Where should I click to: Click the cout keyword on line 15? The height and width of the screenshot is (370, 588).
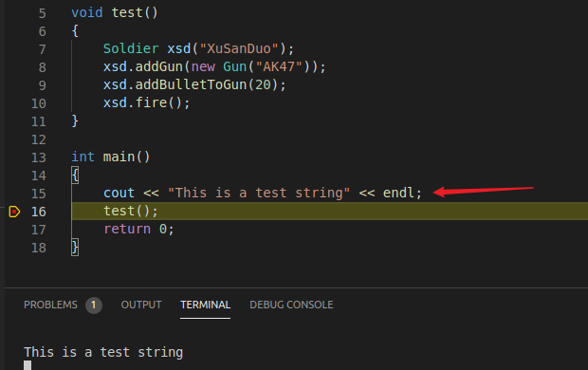point(119,193)
